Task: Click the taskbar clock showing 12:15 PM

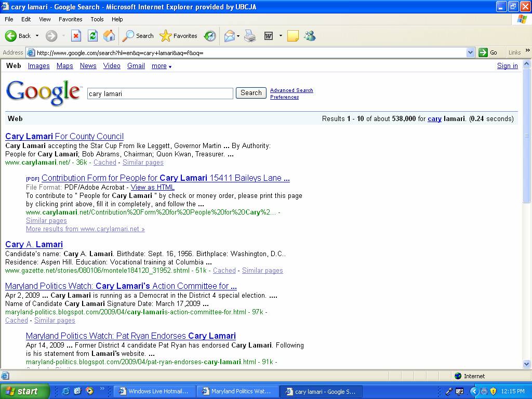Action: click(x=513, y=391)
